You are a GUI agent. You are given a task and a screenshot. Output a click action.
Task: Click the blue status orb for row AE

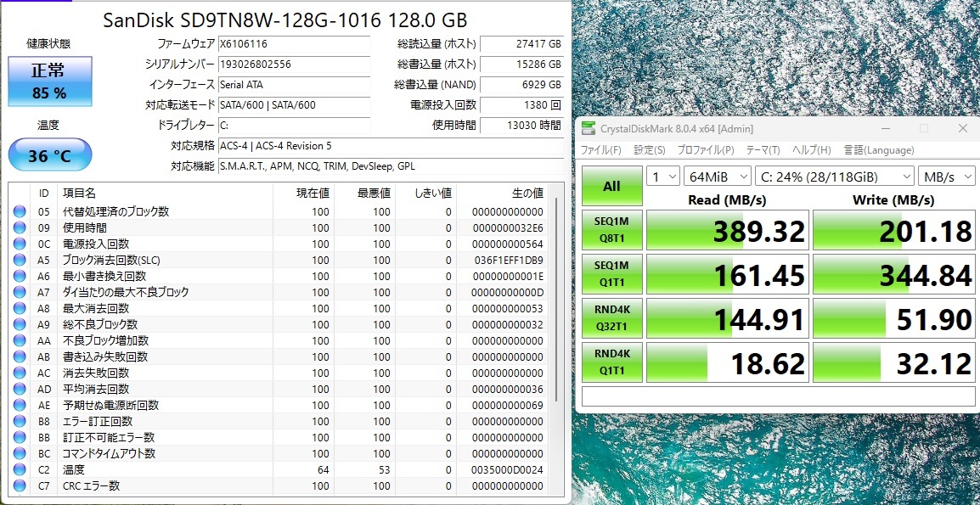20,405
